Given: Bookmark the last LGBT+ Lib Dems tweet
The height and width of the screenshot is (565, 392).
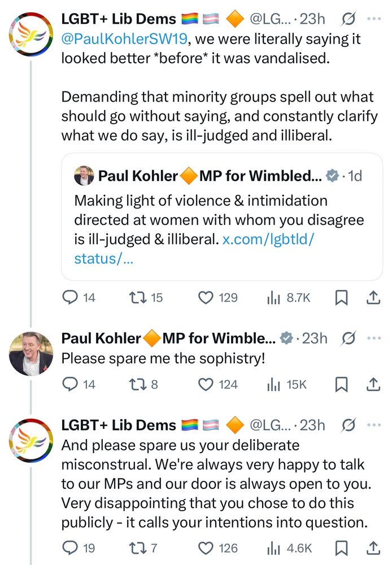Looking at the screenshot, I should (x=341, y=547).
